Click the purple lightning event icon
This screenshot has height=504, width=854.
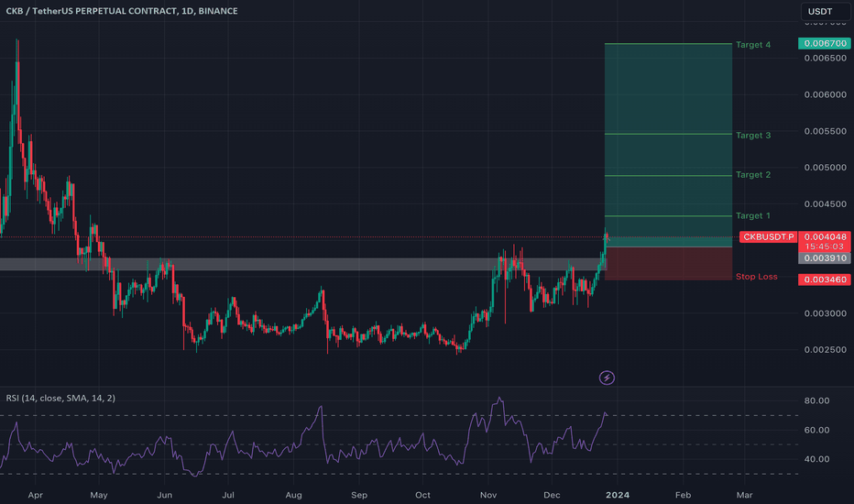[x=607, y=378]
